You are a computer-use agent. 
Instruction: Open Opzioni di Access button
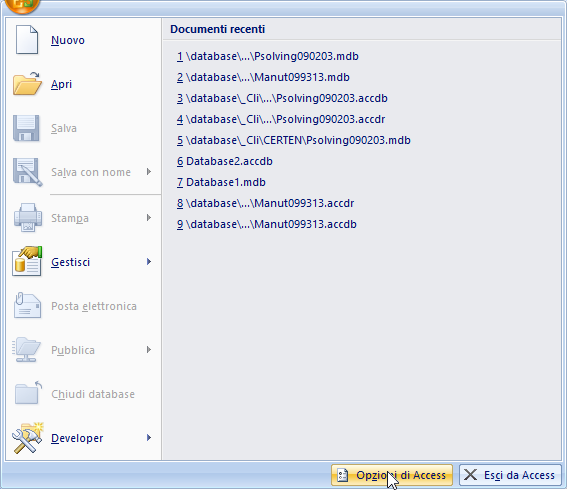392,475
